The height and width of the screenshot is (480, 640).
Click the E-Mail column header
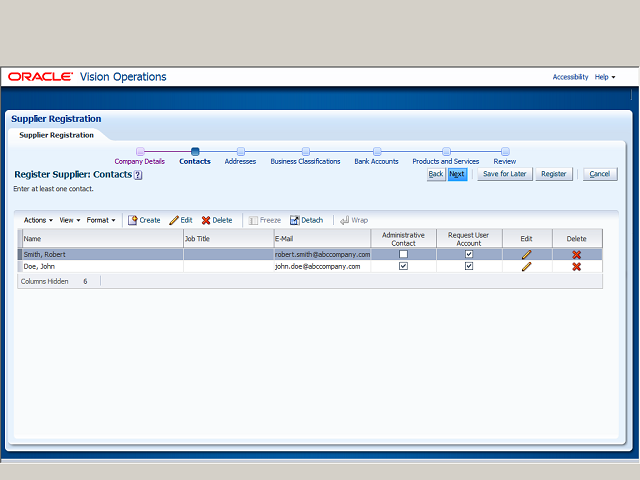click(322, 239)
